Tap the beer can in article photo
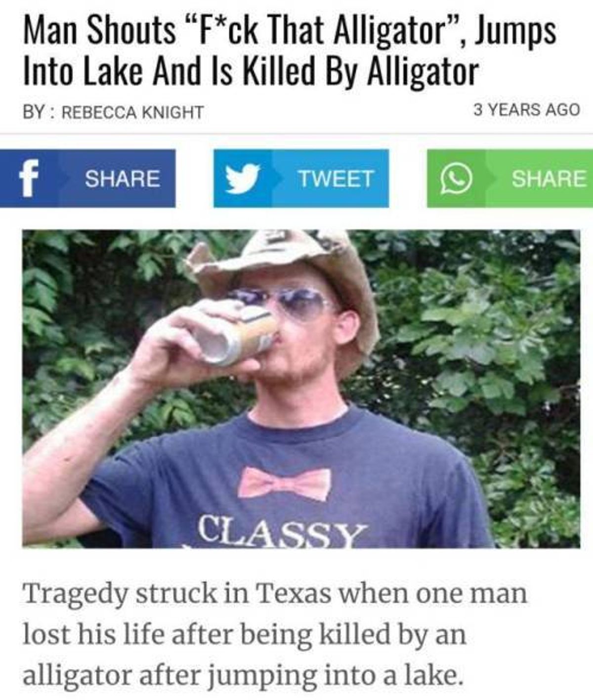 236,335
